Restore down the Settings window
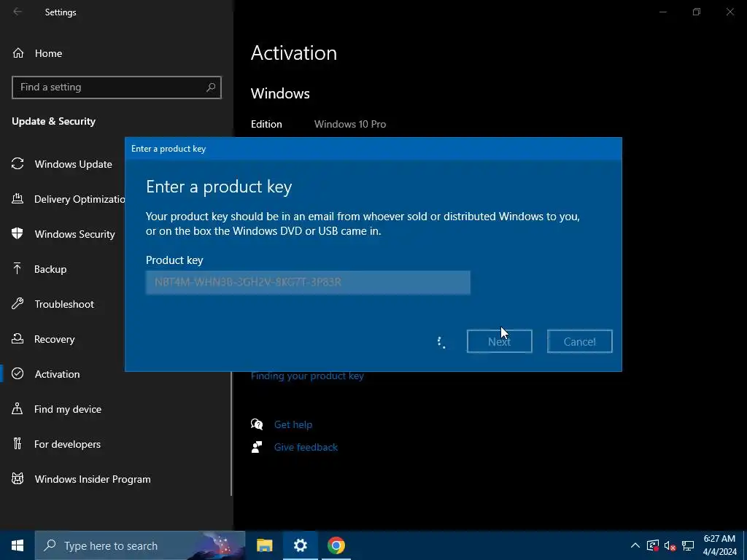Screen dimensions: 747x560 pos(697,12)
